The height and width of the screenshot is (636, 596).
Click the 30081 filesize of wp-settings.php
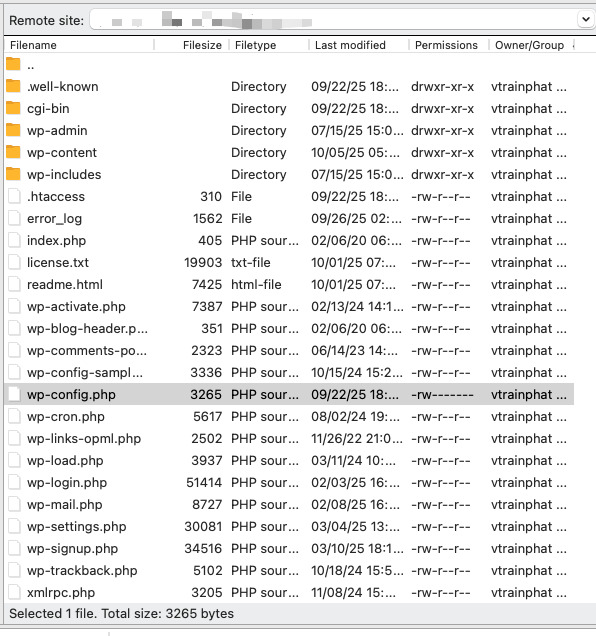click(x=203, y=526)
